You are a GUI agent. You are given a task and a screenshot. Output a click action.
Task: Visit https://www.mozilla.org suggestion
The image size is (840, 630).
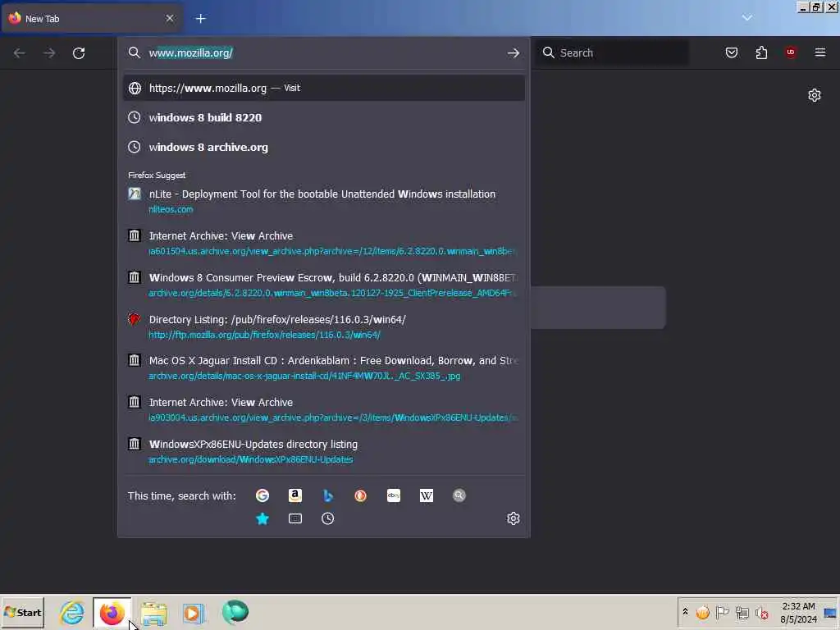click(323, 88)
